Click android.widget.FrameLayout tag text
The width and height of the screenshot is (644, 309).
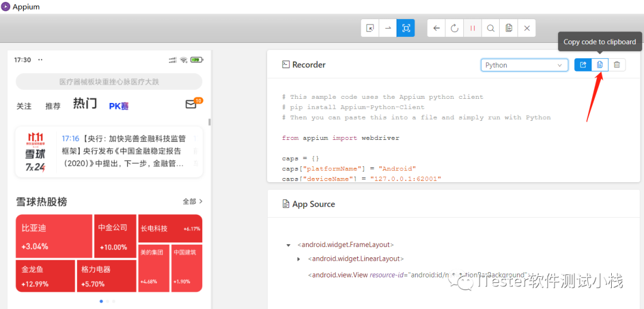pyautogui.click(x=346, y=245)
